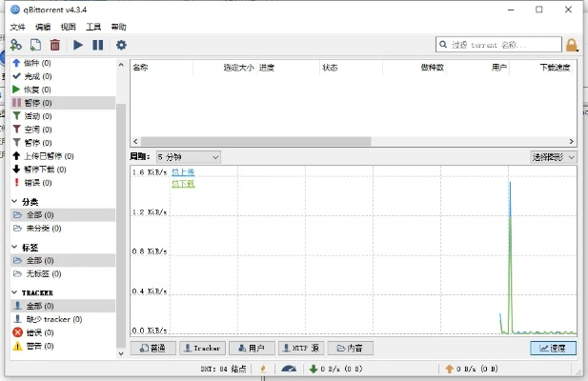Open the 工具 menu
The width and height of the screenshot is (588, 381).
[93, 27]
